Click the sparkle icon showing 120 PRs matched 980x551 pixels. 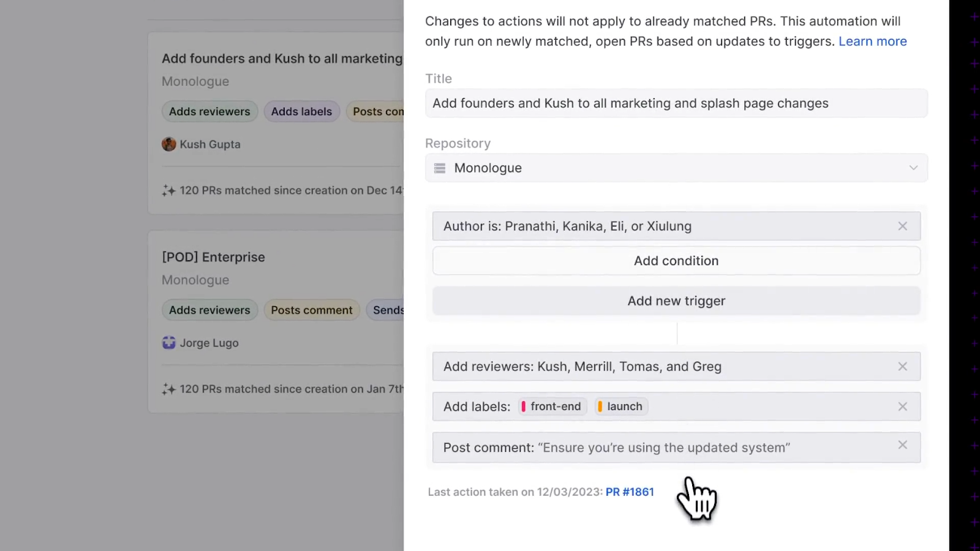click(168, 190)
